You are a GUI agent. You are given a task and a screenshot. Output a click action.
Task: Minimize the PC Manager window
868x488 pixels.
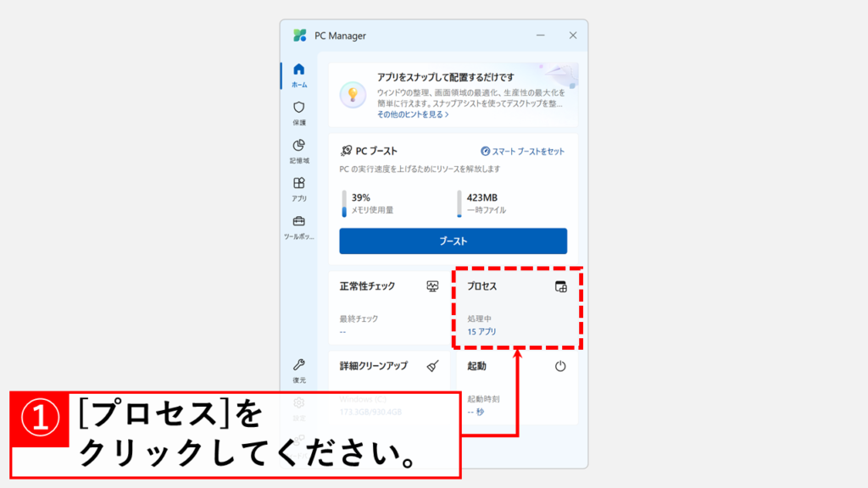pos(540,36)
